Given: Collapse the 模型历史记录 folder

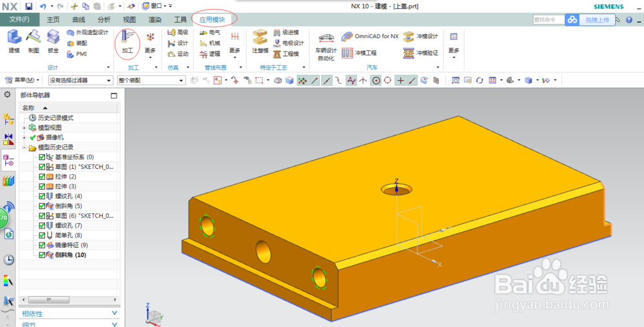Looking at the screenshot, I should (24, 147).
